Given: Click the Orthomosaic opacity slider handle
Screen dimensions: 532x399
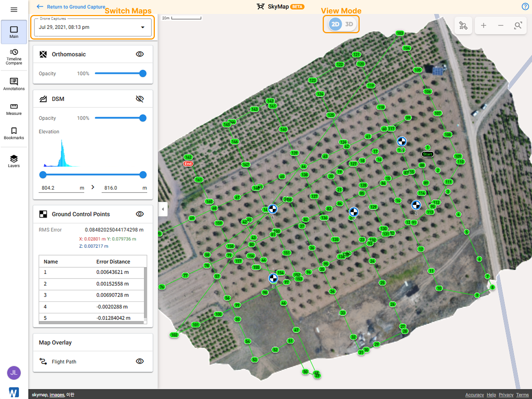Looking at the screenshot, I should click(x=143, y=74).
